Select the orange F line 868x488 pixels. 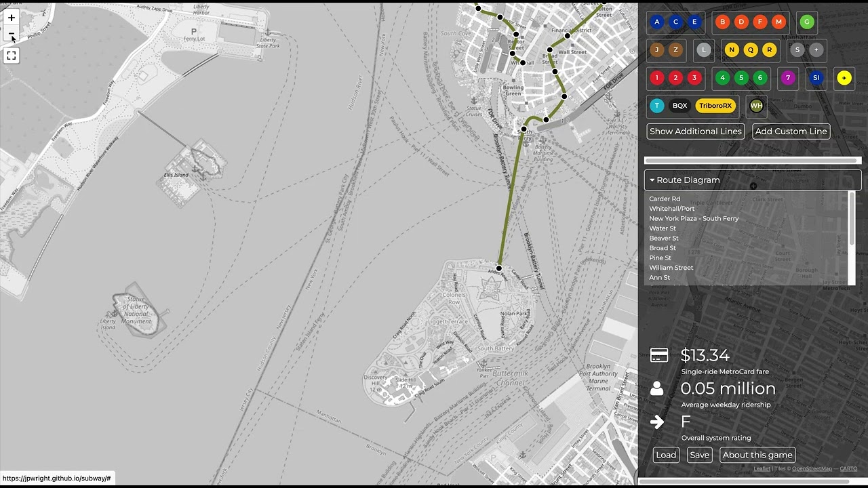point(760,22)
